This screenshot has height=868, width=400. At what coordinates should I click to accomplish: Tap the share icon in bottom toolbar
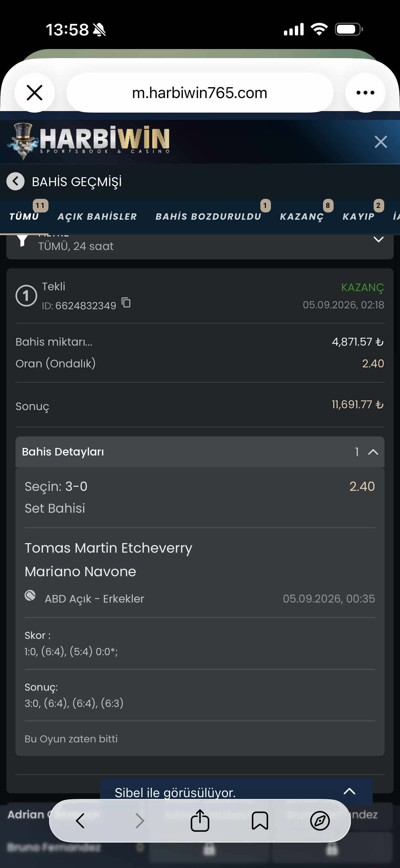[200, 820]
